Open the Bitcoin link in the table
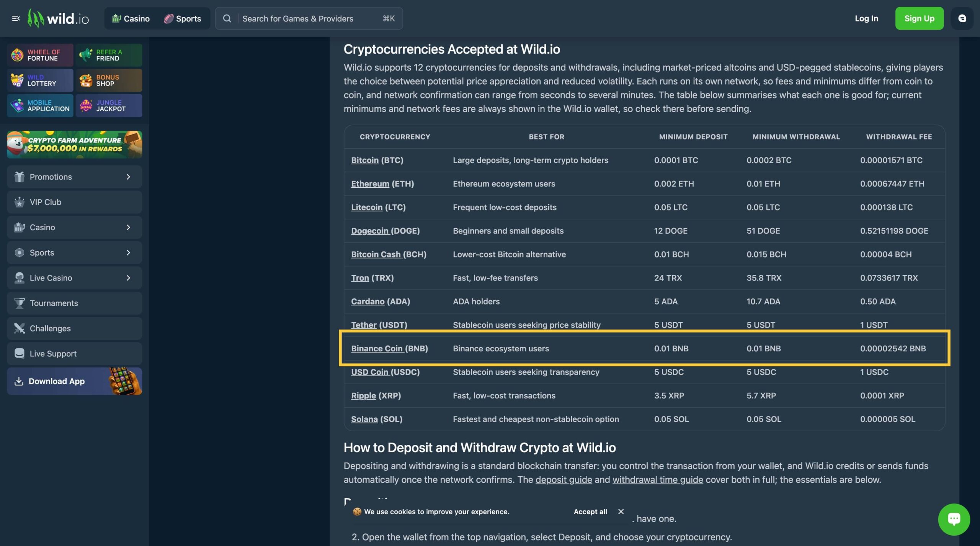The height and width of the screenshot is (546, 980). (364, 160)
